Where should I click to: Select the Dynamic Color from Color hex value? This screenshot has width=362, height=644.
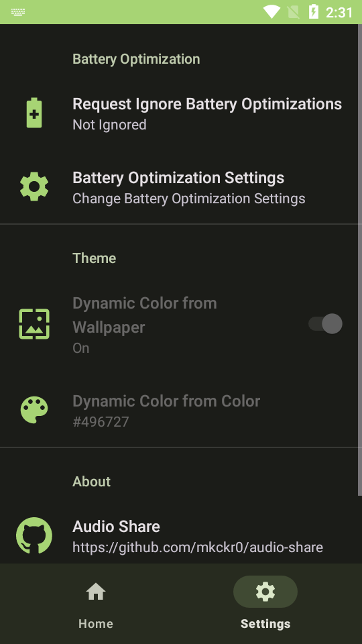(x=101, y=422)
